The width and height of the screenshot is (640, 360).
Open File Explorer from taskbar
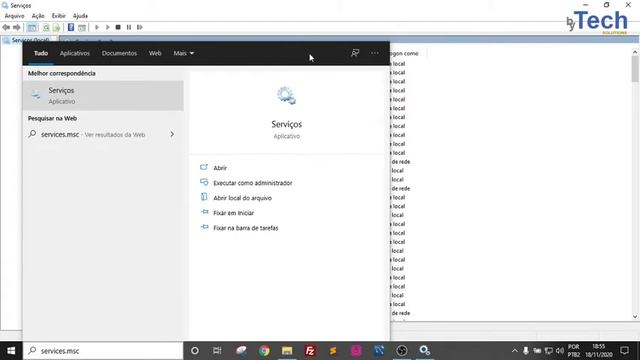tap(287, 351)
